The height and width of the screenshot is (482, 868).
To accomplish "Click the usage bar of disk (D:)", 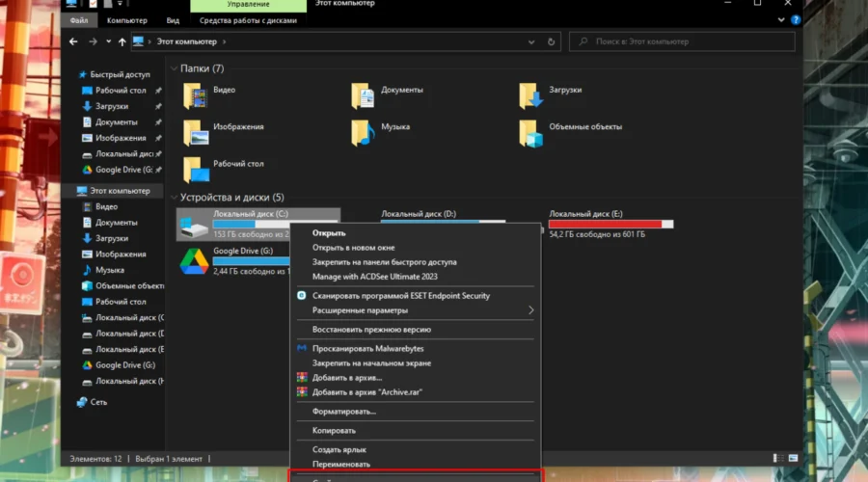I will [443, 222].
